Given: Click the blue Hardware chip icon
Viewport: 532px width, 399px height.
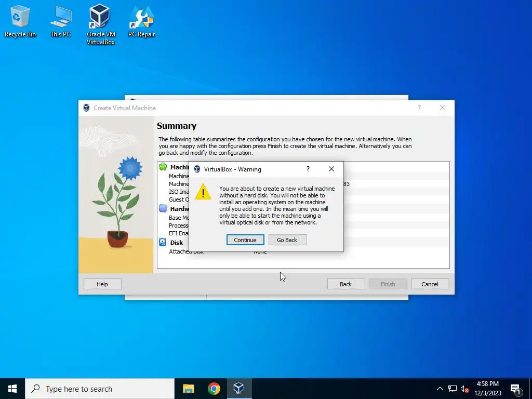Looking at the screenshot, I should coord(163,208).
